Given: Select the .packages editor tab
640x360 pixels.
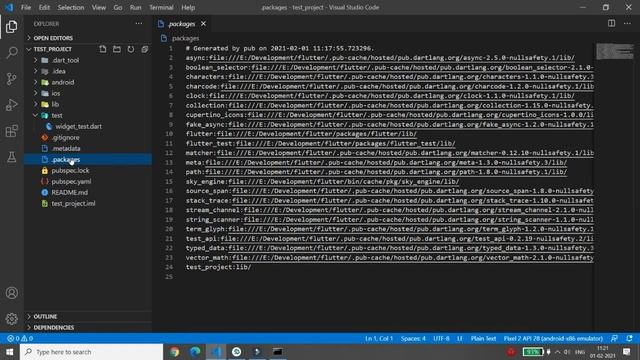Looking at the screenshot, I should 182,24.
